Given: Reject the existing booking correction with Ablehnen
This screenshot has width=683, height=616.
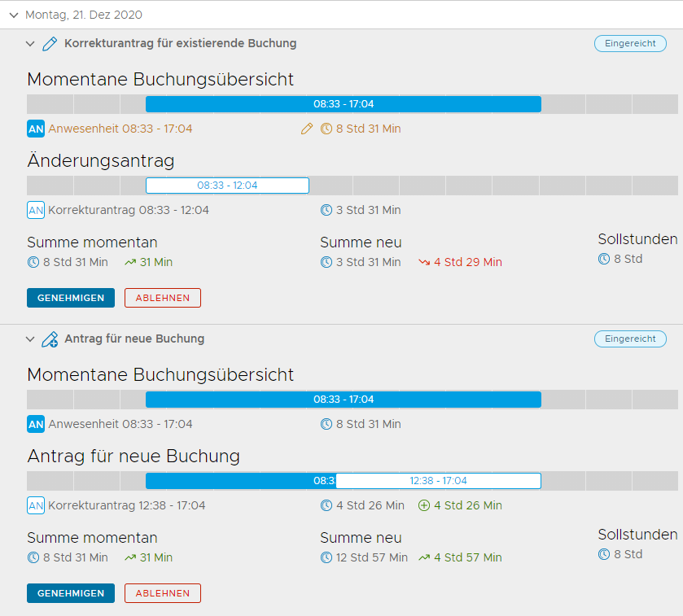Looking at the screenshot, I should [x=162, y=298].
